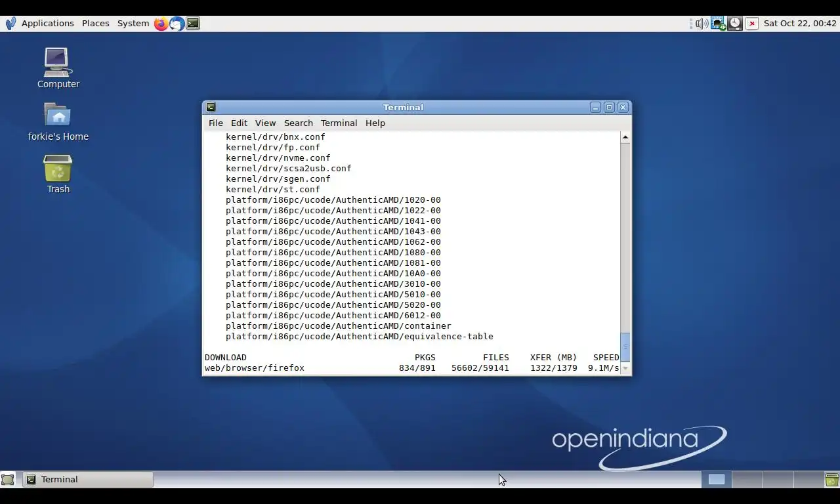Click the AuthenticAMD/10A0-00 line
The width and height of the screenshot is (840, 504).
333,274
